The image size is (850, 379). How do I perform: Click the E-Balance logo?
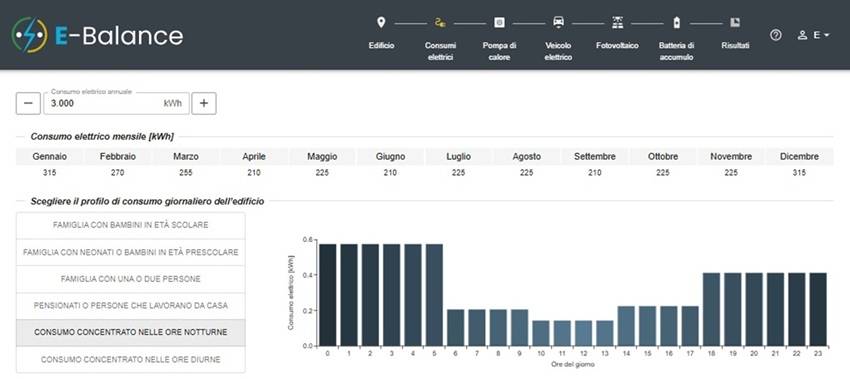98,35
